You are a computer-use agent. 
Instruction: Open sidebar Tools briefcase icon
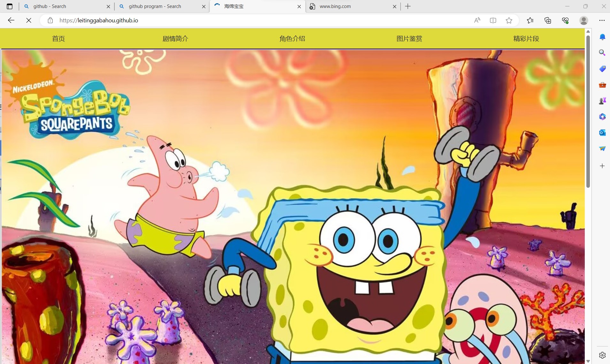602,85
